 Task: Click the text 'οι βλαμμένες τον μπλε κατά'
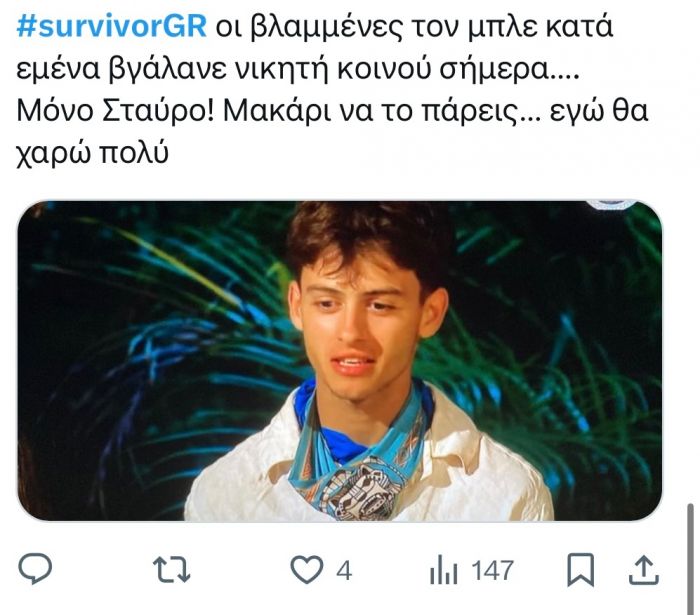click(415, 28)
